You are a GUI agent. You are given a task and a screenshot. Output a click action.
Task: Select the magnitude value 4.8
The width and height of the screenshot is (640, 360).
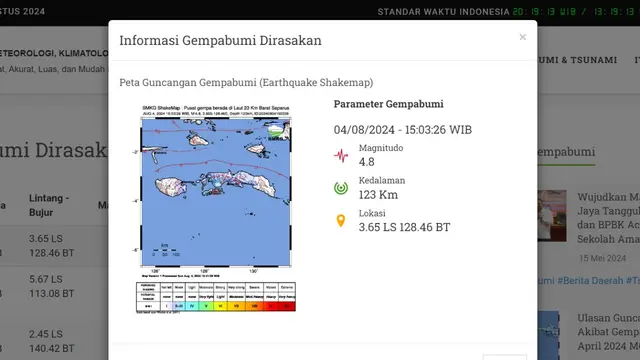click(x=367, y=162)
